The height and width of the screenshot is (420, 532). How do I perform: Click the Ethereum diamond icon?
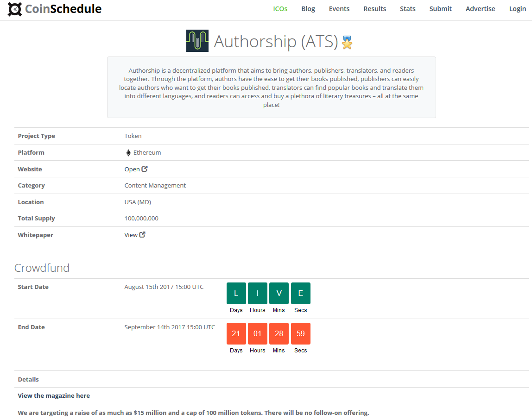(x=128, y=153)
